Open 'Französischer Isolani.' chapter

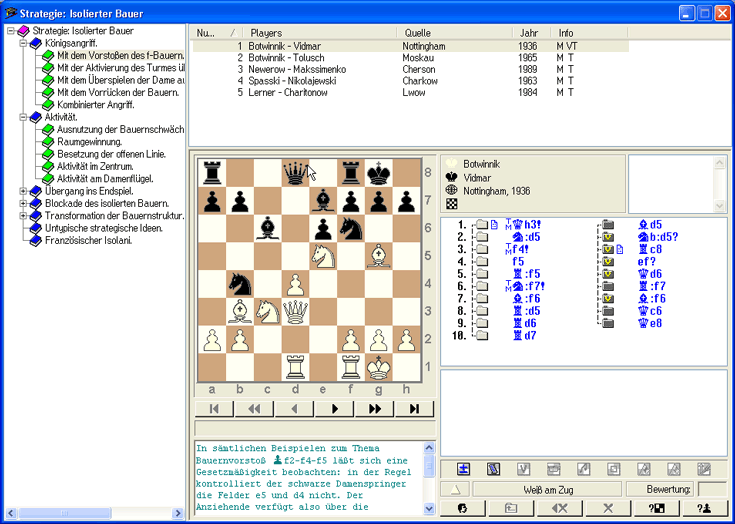click(89, 240)
